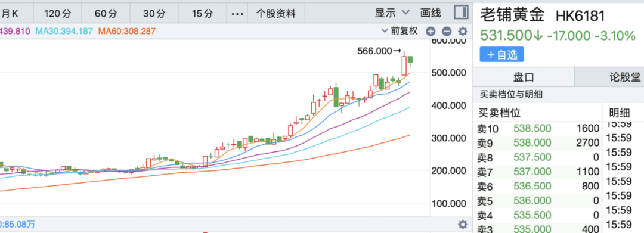Screen dimensions: 644x233
Task: Switch to the 月K period tab
Action: (10, 14)
